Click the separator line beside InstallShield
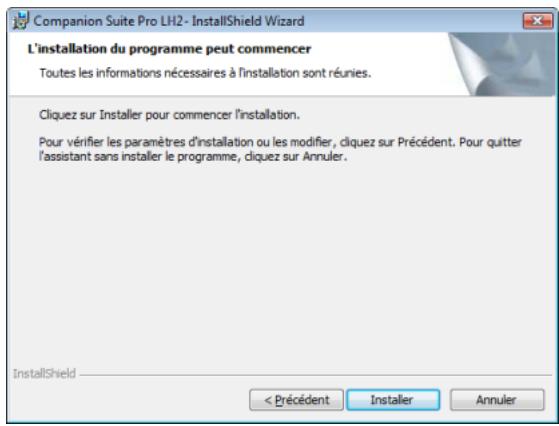Image resolution: width=559 pixels, height=426 pixels. 316,375
